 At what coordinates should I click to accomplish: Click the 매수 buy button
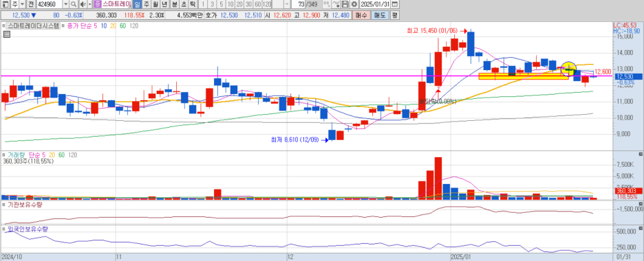362,15
